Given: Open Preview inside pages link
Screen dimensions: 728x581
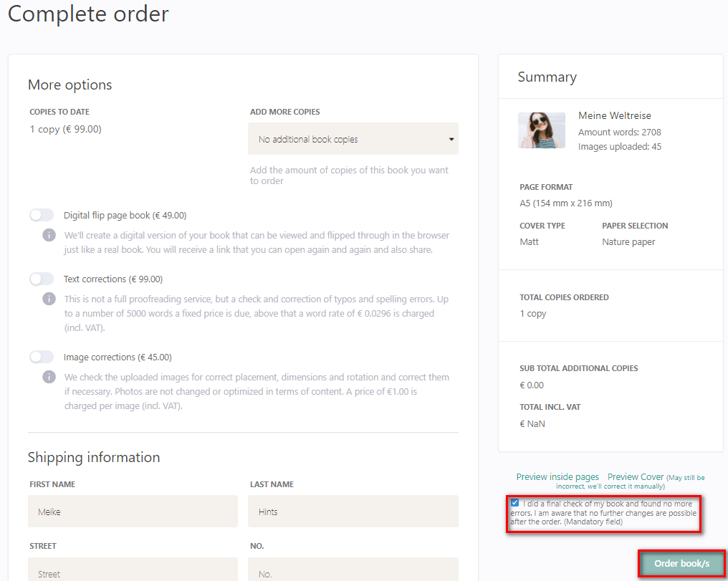Looking at the screenshot, I should tap(557, 476).
